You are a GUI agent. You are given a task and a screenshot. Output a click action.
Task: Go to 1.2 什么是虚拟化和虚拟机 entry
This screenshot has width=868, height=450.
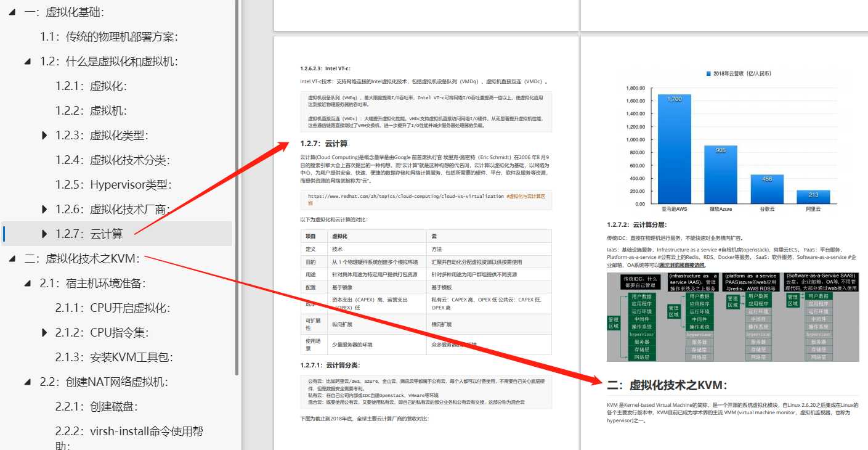(109, 62)
